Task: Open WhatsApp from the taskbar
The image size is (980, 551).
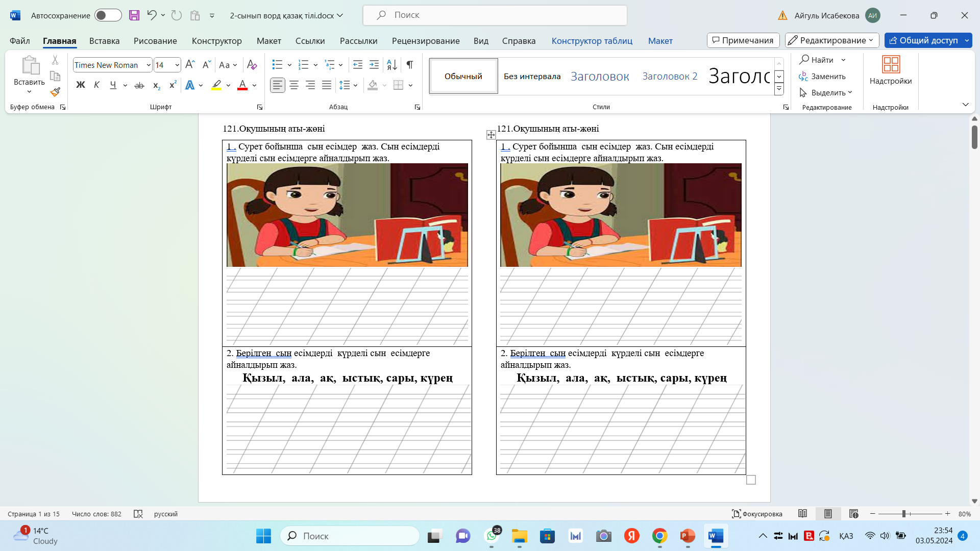Action: point(492,536)
